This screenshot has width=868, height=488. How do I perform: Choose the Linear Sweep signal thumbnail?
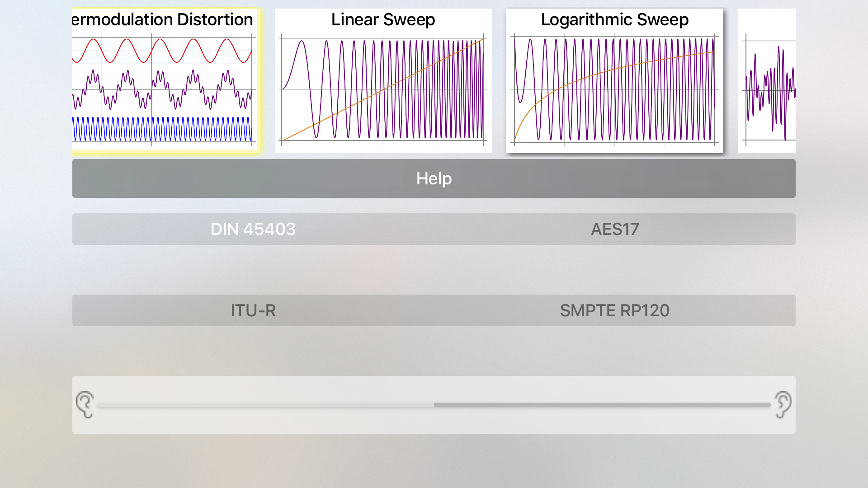point(383,80)
